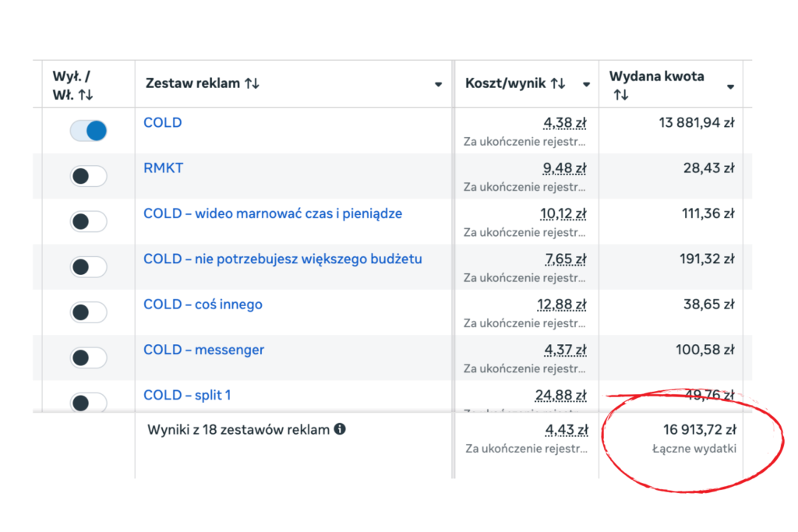The image size is (798, 532).
Task: Click the info icon beside Wyniki z 18 zestawów
Action: tap(340, 428)
